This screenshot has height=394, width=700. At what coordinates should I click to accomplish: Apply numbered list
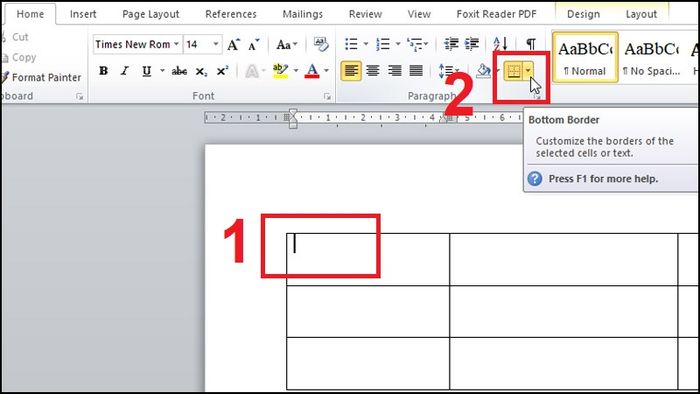383,44
